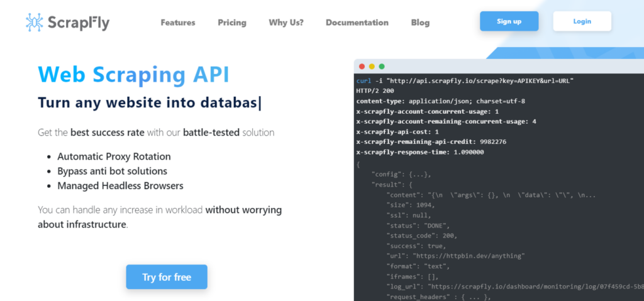Click the ScrapFly wordmark text
This screenshot has width=644, height=301.
(x=79, y=23)
